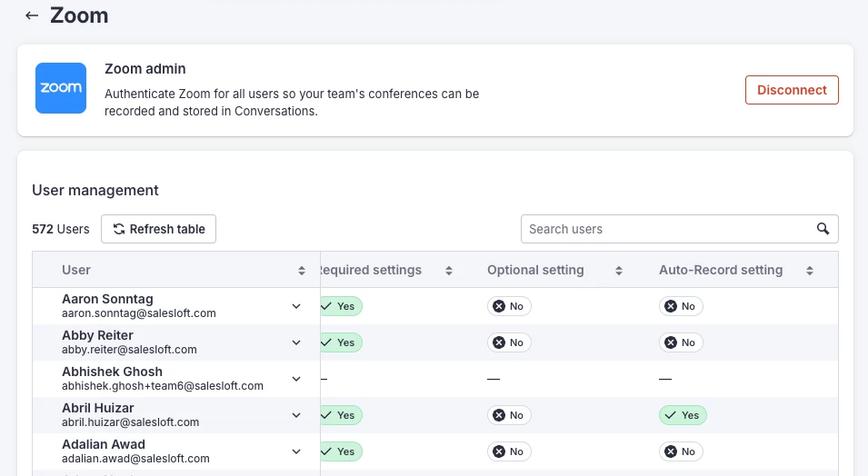Viewport: 868px width, 476px height.
Task: Disconnect the Zoom integration
Action: point(792,90)
